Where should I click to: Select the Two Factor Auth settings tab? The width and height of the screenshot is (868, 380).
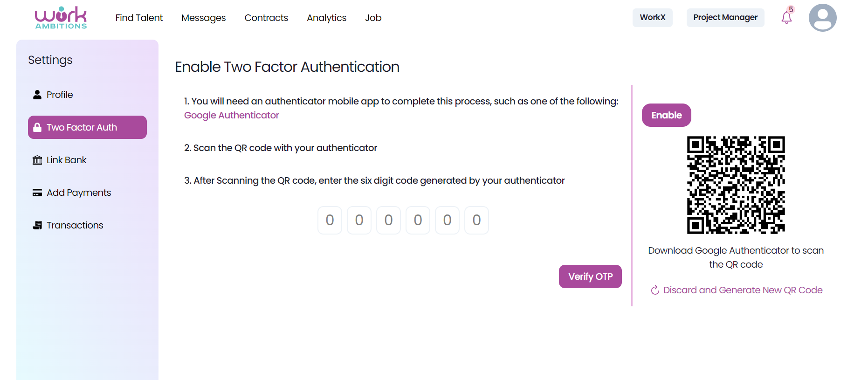point(87,127)
